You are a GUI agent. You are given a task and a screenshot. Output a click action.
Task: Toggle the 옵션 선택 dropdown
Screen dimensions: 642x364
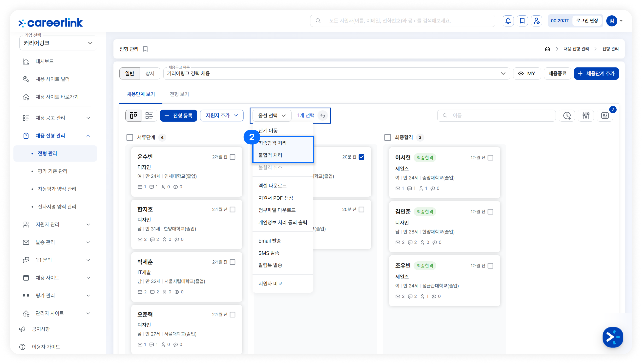coord(272,116)
